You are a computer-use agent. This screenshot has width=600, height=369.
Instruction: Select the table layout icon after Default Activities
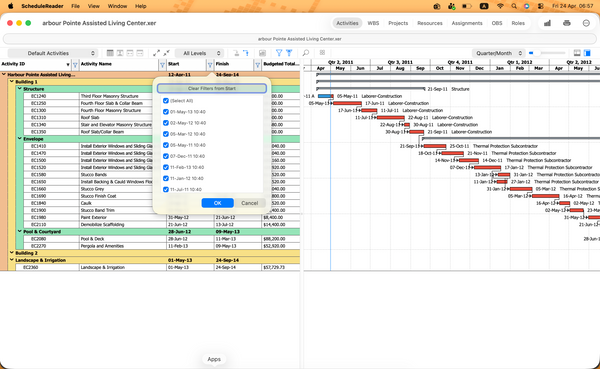point(110,53)
